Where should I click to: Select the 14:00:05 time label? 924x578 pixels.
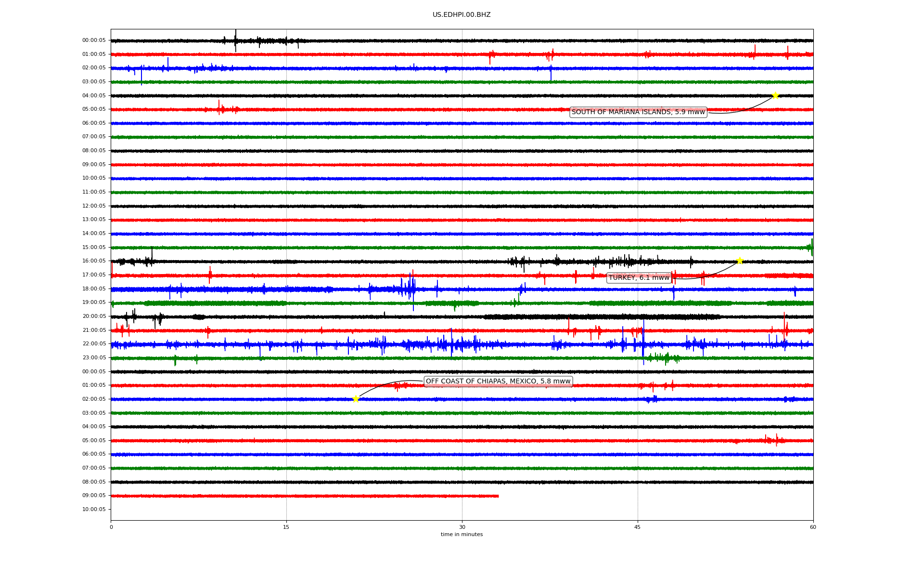coord(94,234)
